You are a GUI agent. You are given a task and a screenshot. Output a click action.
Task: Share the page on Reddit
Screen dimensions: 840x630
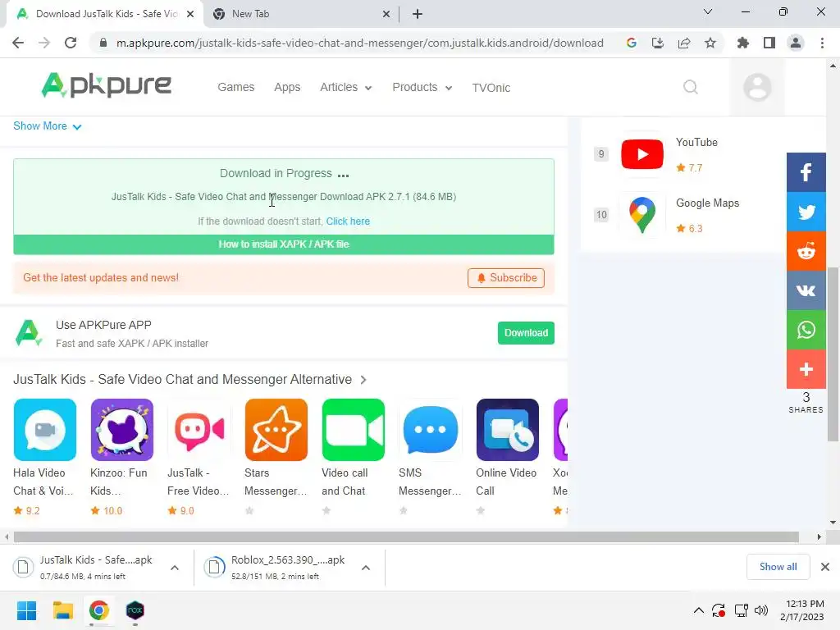(806, 251)
